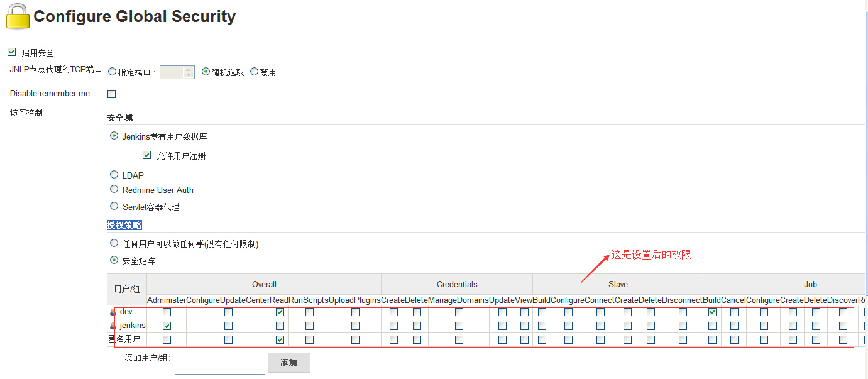Screen dimensions: 868x379
Task: Toggle Credentials Create for dev
Action: pyautogui.click(x=393, y=312)
